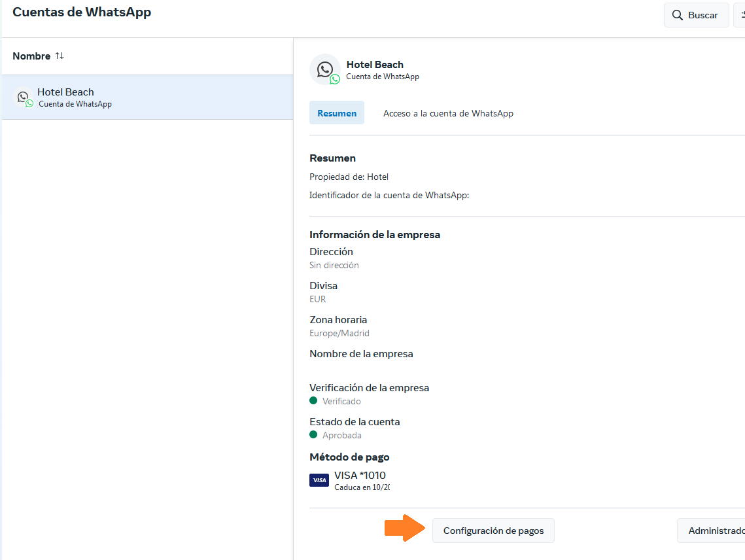Click Propiedad de: Hotel text
This screenshot has width=745, height=560.
[349, 177]
